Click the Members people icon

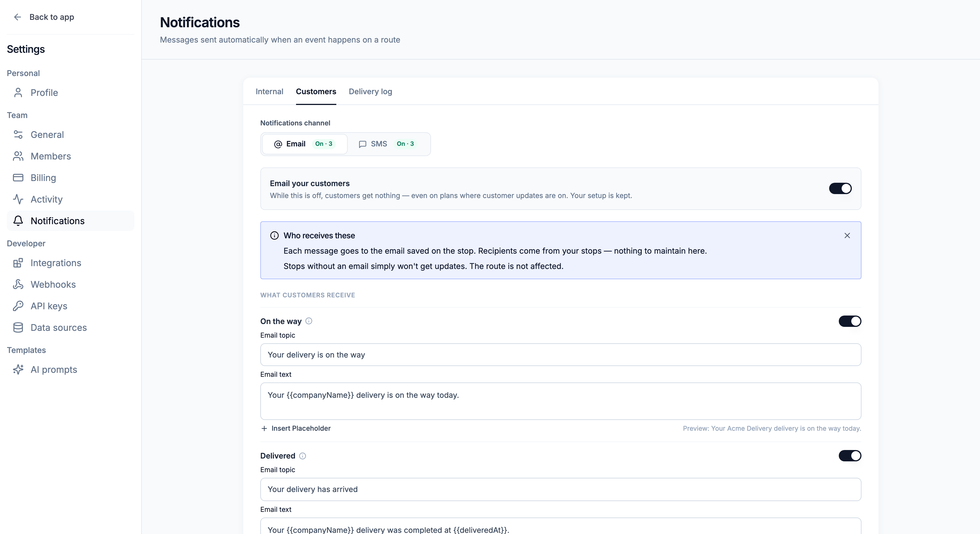click(18, 156)
